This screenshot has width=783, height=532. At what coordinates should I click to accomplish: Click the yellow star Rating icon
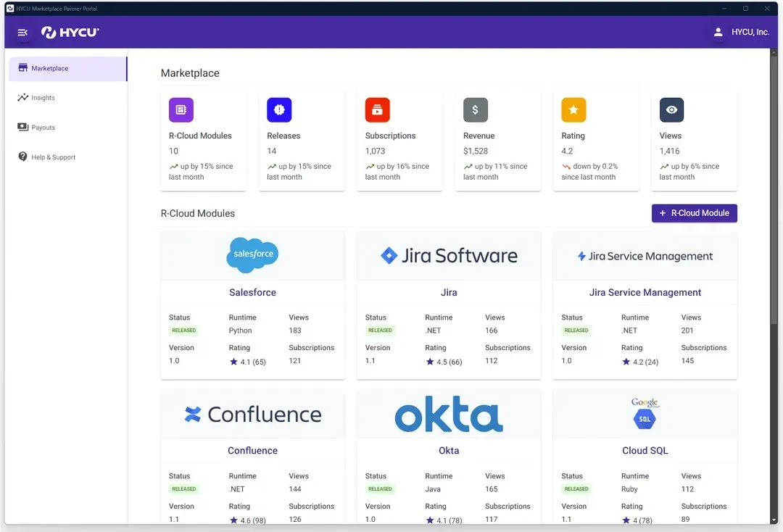[573, 109]
